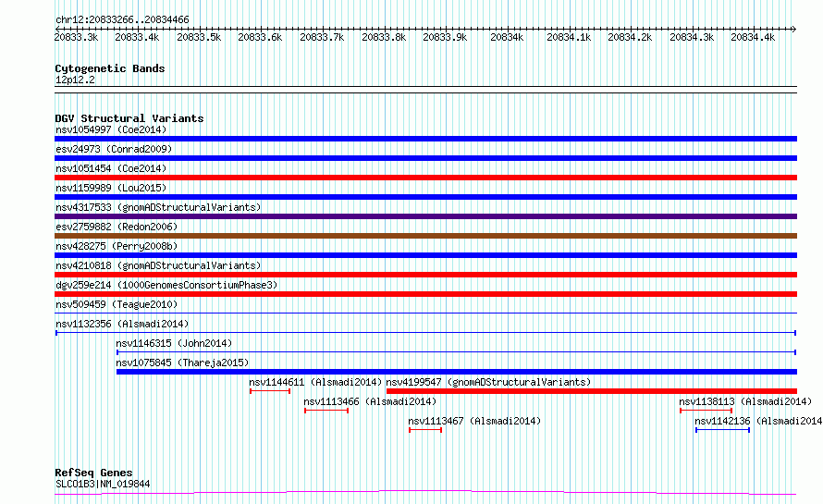Screen dimensions: 823x504
Task: Open the SLCO1B3|NM_019844 gene label
Action: 103,484
